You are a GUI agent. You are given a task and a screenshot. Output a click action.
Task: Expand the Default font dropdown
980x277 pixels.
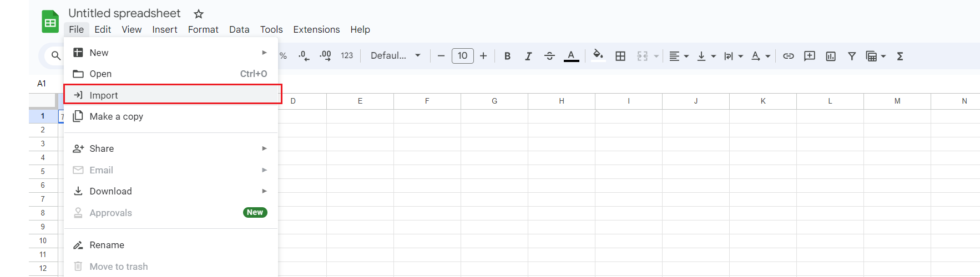coord(395,55)
